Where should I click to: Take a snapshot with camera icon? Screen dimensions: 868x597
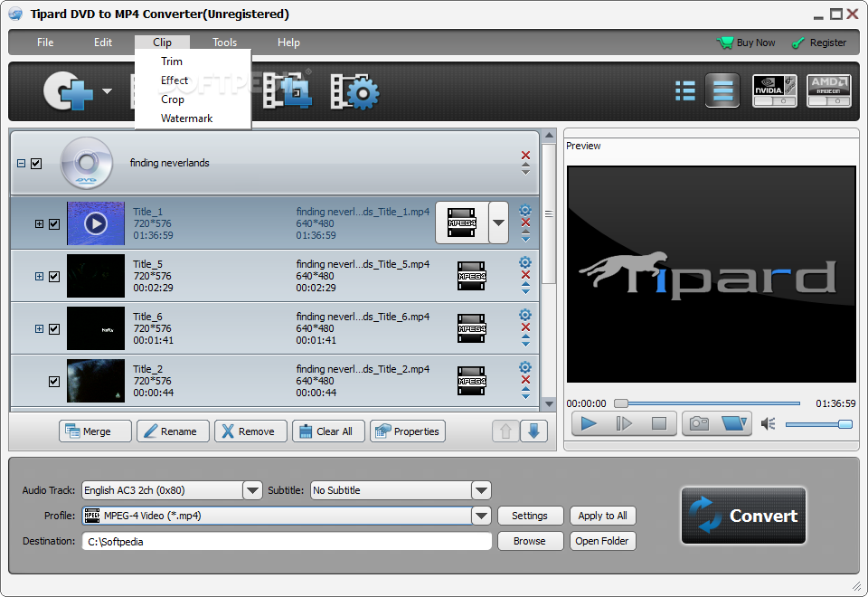[x=699, y=423]
